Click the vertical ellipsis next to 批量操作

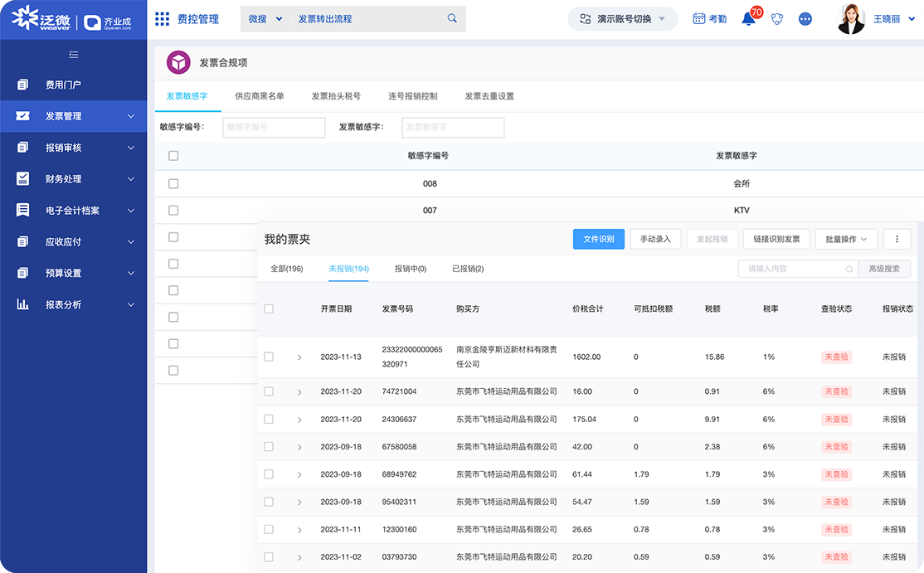coord(897,239)
